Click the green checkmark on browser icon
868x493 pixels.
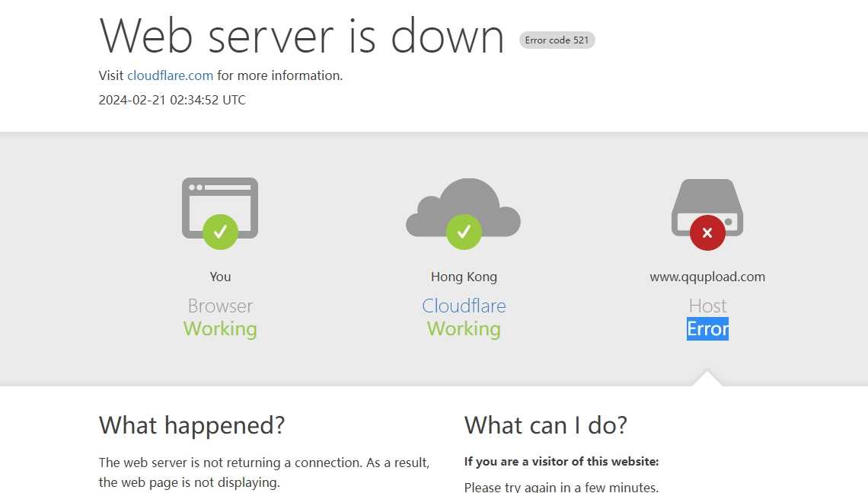click(220, 232)
